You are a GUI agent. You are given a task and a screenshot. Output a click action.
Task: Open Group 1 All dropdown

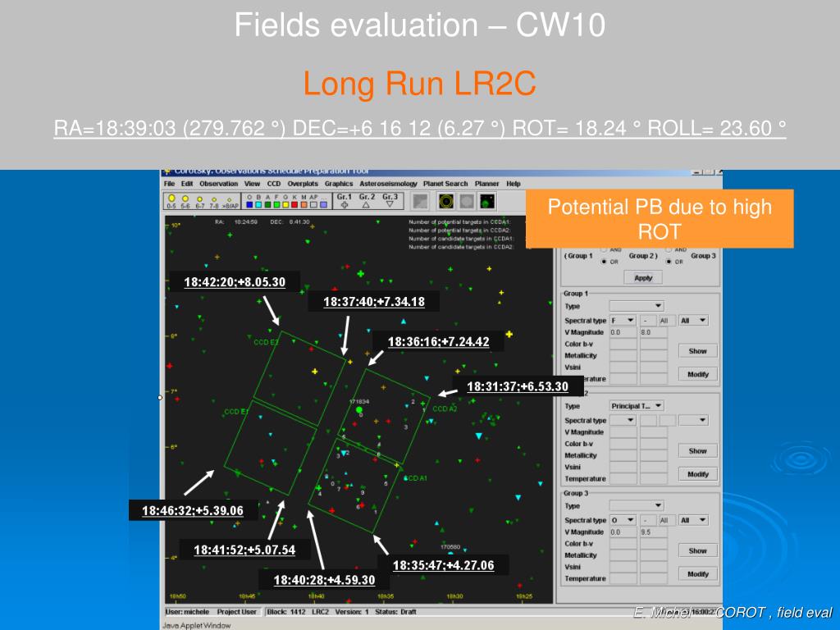click(693, 321)
